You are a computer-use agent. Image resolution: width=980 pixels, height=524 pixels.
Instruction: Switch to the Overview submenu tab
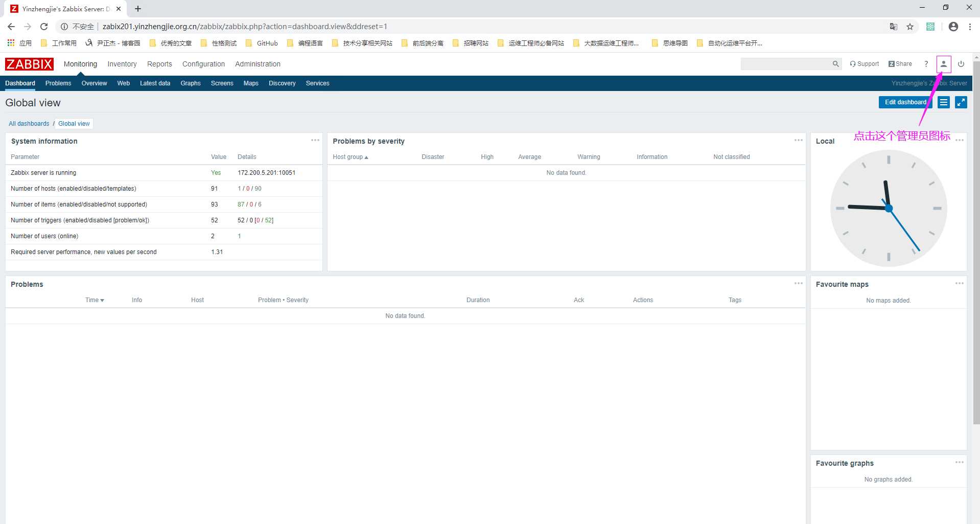coord(94,83)
